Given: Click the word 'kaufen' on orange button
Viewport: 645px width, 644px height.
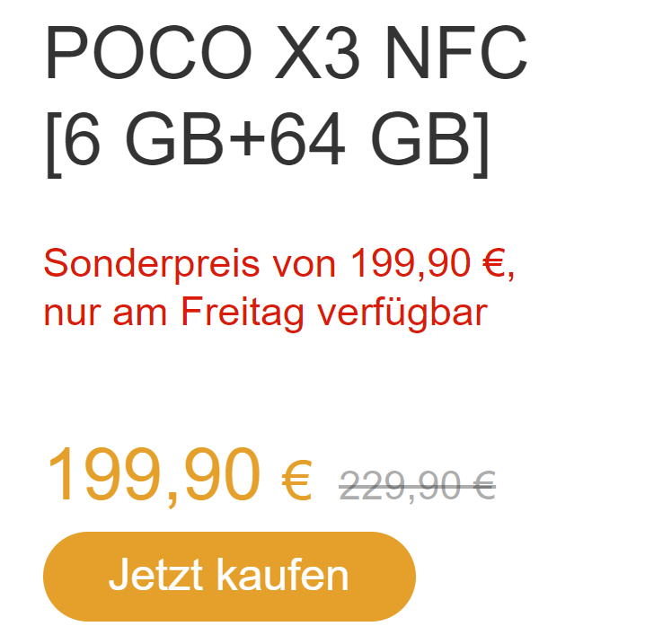Looking at the screenshot, I should pyautogui.click(x=283, y=574).
